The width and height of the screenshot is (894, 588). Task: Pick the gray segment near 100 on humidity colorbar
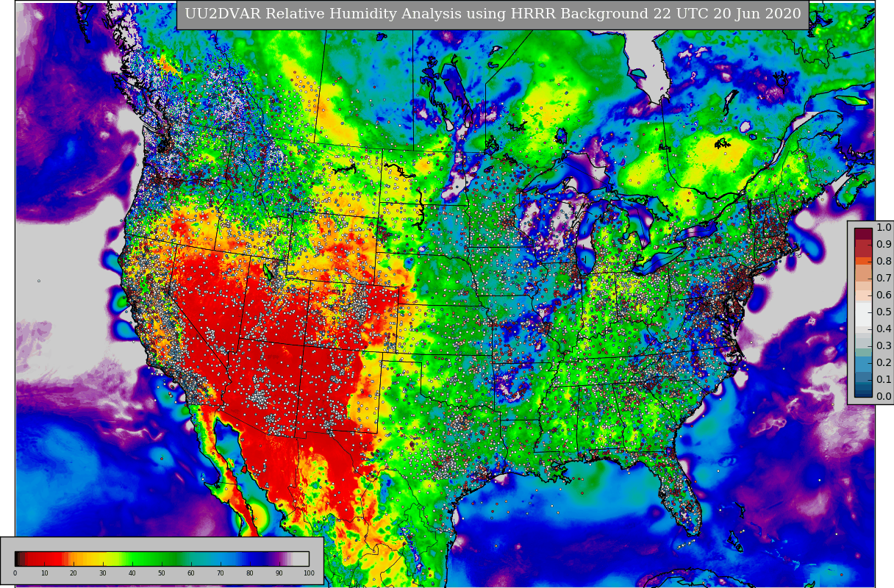[x=301, y=559]
